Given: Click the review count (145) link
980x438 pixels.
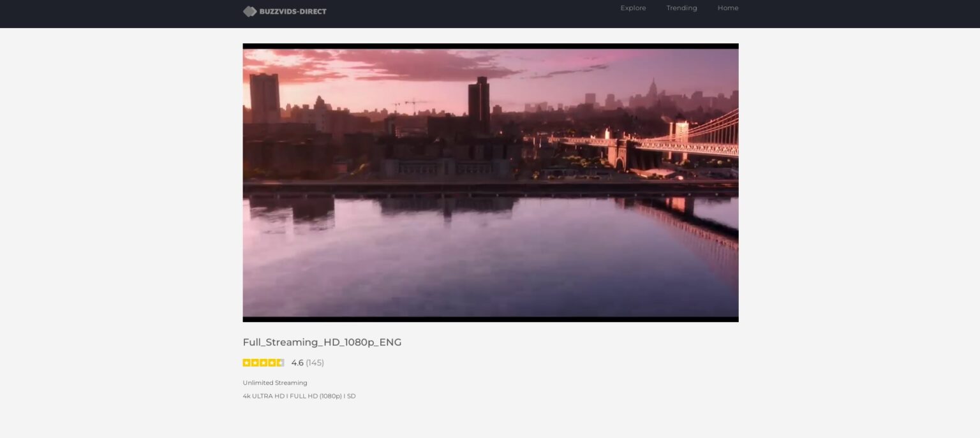Looking at the screenshot, I should (x=315, y=362).
